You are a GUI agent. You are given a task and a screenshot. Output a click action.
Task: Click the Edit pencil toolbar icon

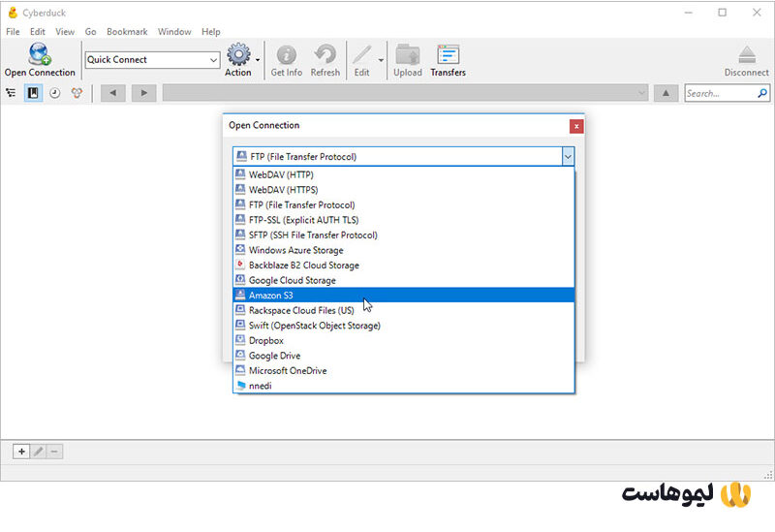pos(361,55)
